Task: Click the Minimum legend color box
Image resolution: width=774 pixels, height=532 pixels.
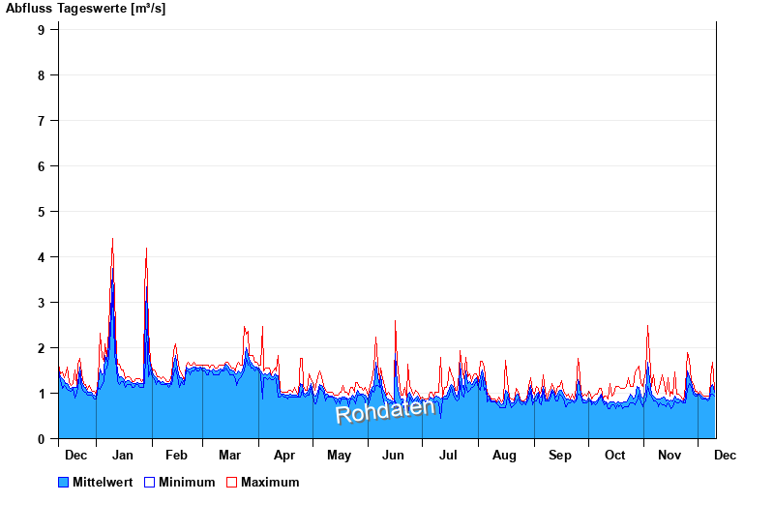Action: coord(150,482)
